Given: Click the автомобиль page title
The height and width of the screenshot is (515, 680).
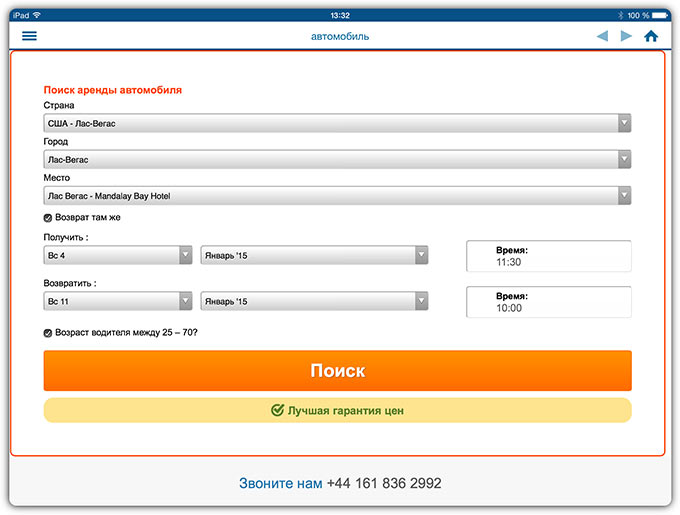Looking at the screenshot, I should (x=340, y=36).
